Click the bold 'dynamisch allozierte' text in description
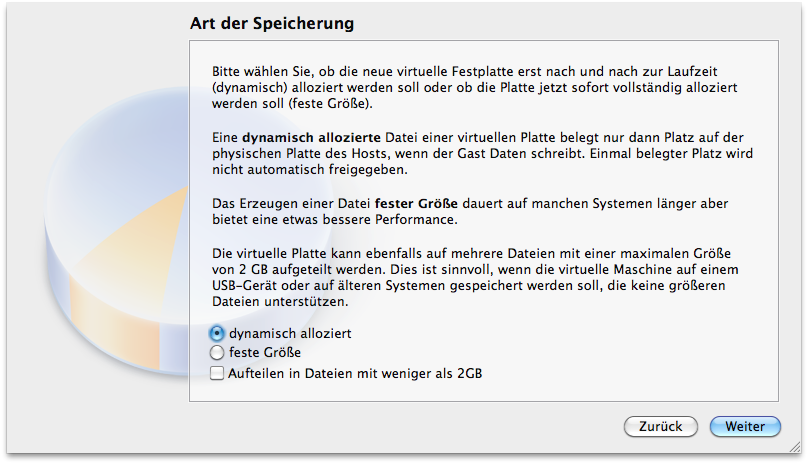The height and width of the screenshot is (464, 808). [x=308, y=136]
